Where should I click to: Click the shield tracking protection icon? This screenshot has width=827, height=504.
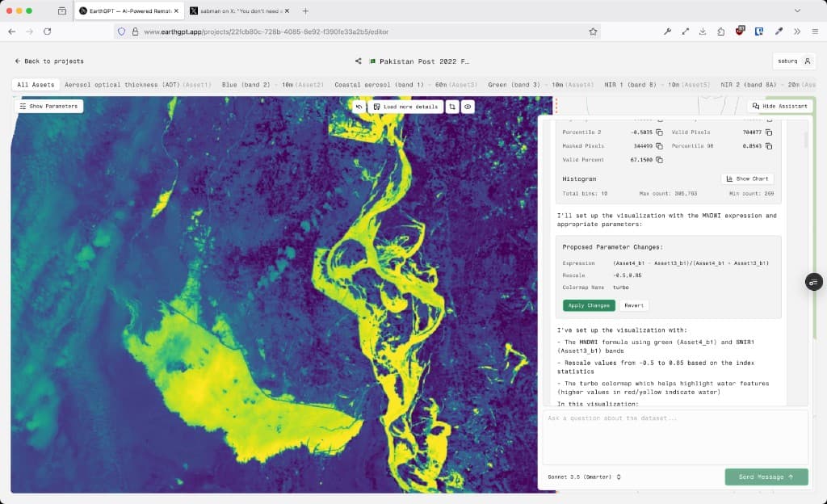(x=121, y=31)
